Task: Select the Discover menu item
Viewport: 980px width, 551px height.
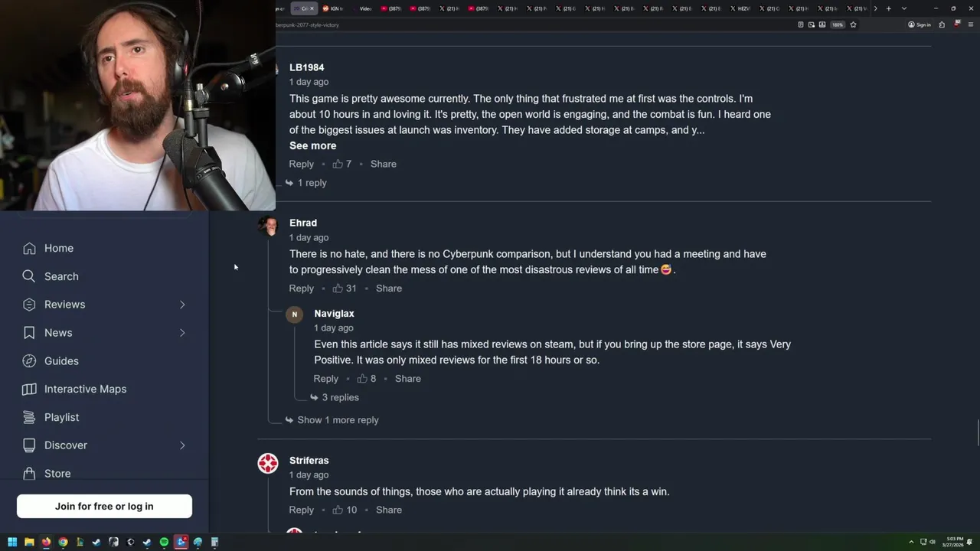Action: pos(66,445)
